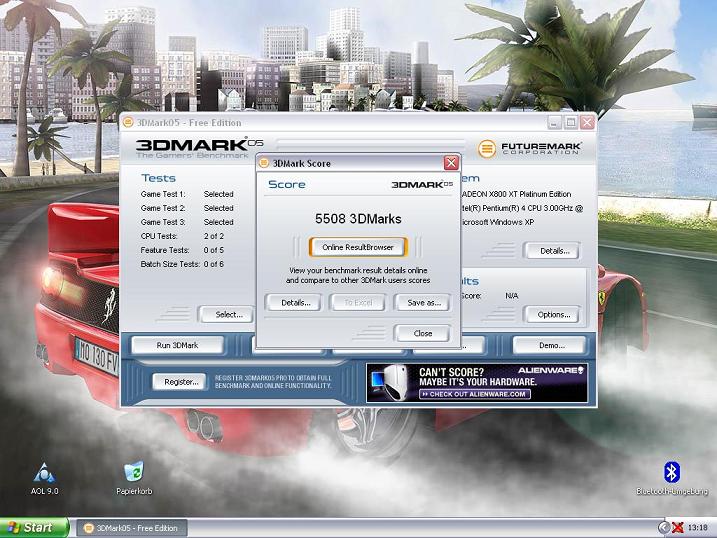Click the Run 3DMark button
Screen dimensions: 717x538
[177, 345]
